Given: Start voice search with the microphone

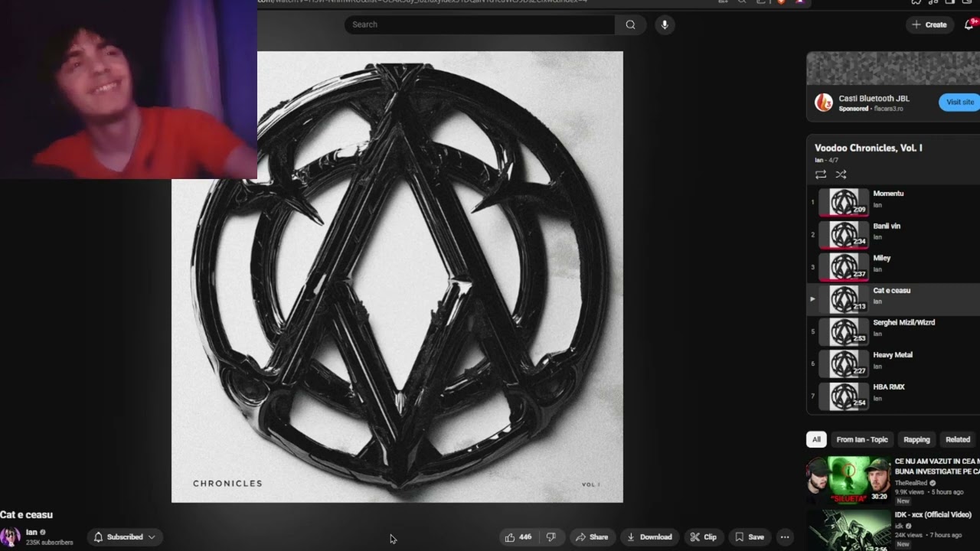Looking at the screenshot, I should pos(665,24).
